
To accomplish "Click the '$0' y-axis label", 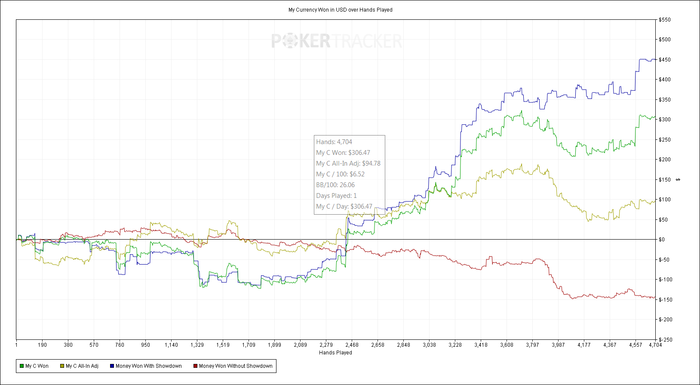I will [662, 239].
